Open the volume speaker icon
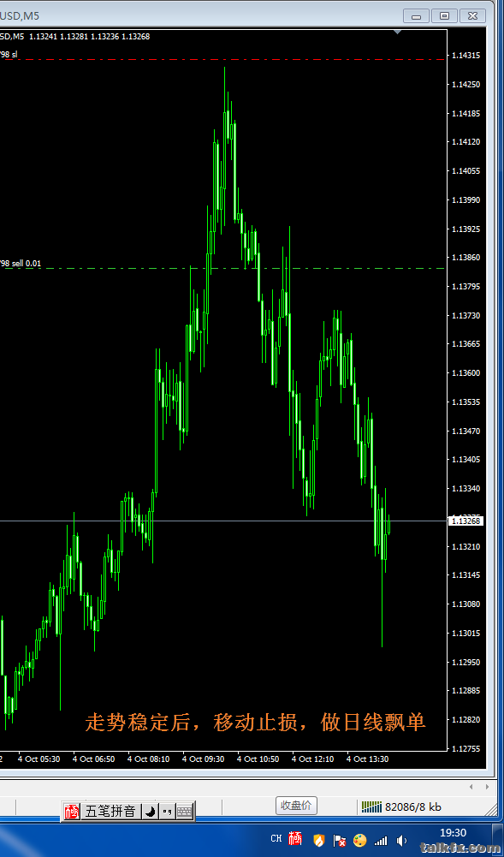Screen dimensions: 504x857 402,840
